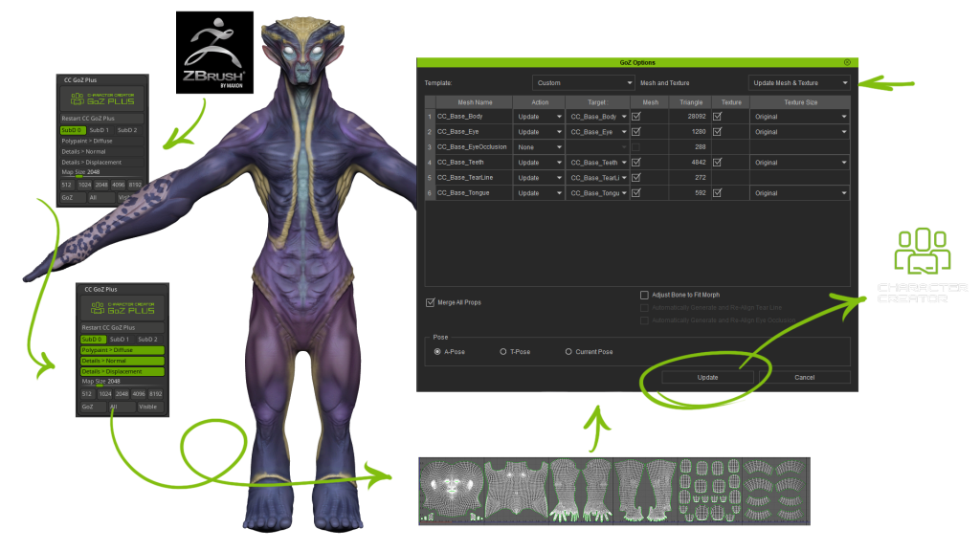Click Polypaint > Diffuse in lower panel
Image resolution: width=980 pixels, height=551 pixels.
click(x=122, y=350)
